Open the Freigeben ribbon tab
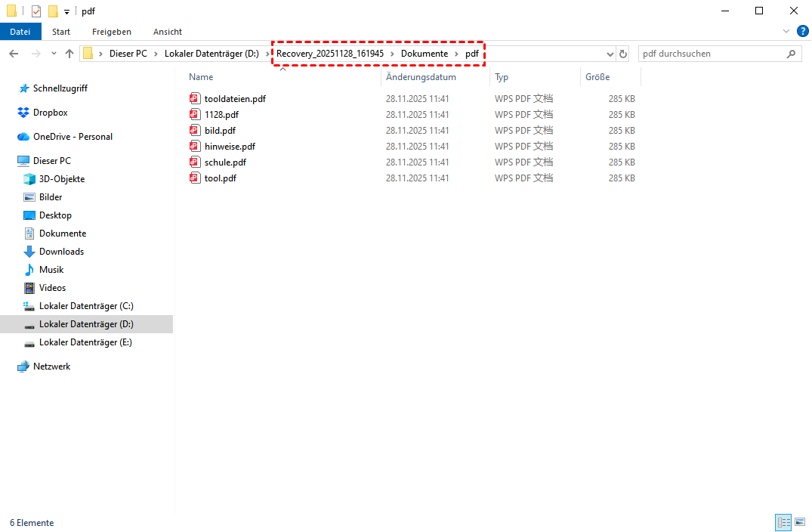Viewport: 812px width, 532px height. 111,32
